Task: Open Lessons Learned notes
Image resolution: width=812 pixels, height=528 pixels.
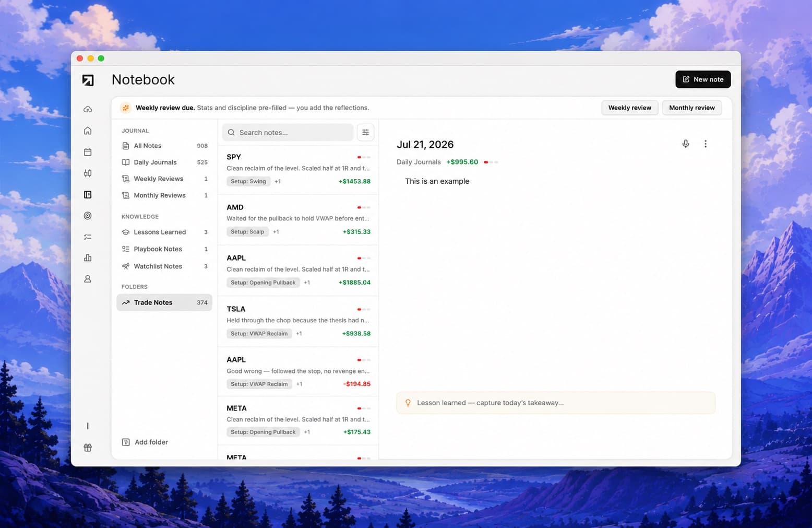Action: point(164,232)
